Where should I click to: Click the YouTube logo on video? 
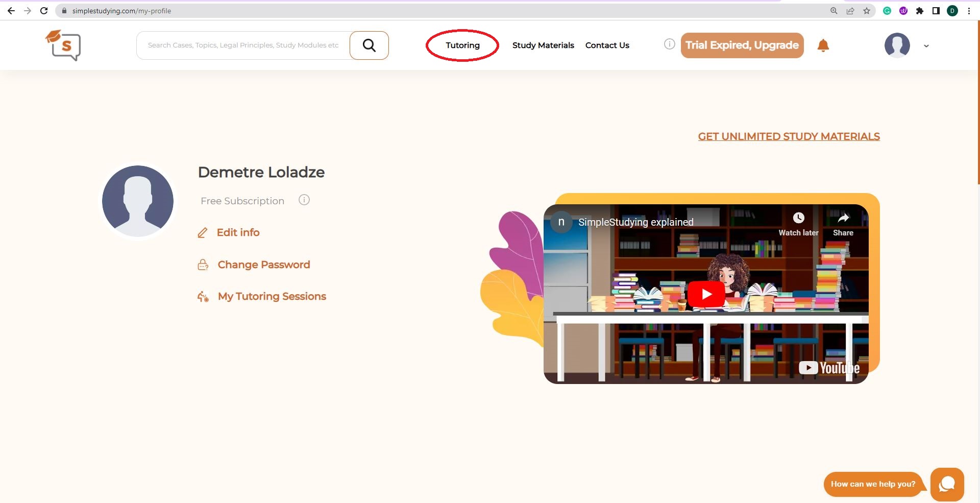[829, 368]
